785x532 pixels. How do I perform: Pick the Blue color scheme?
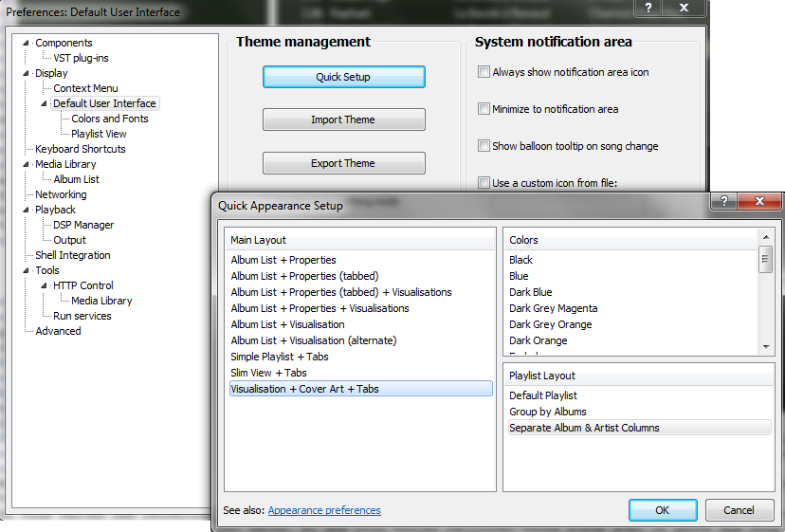(519, 276)
